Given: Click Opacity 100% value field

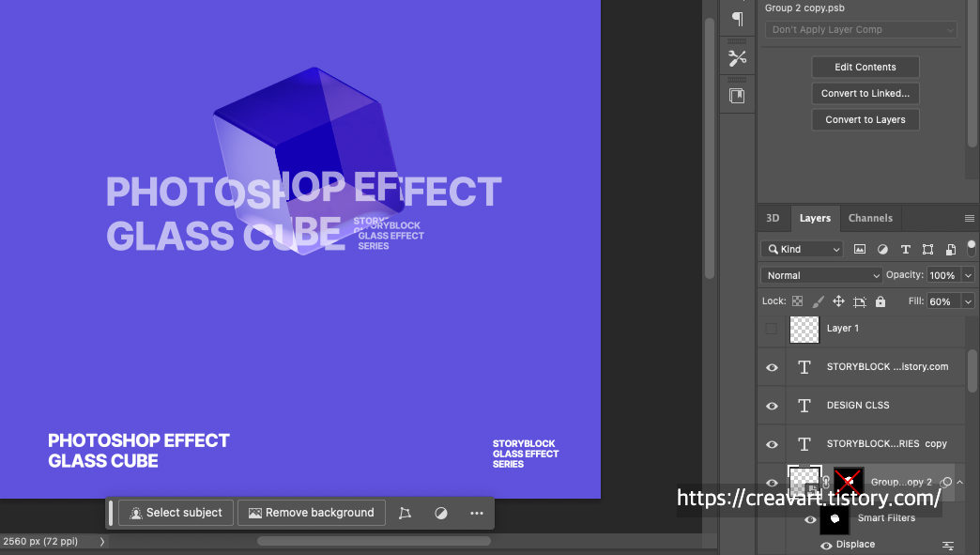Looking at the screenshot, I should 943,275.
